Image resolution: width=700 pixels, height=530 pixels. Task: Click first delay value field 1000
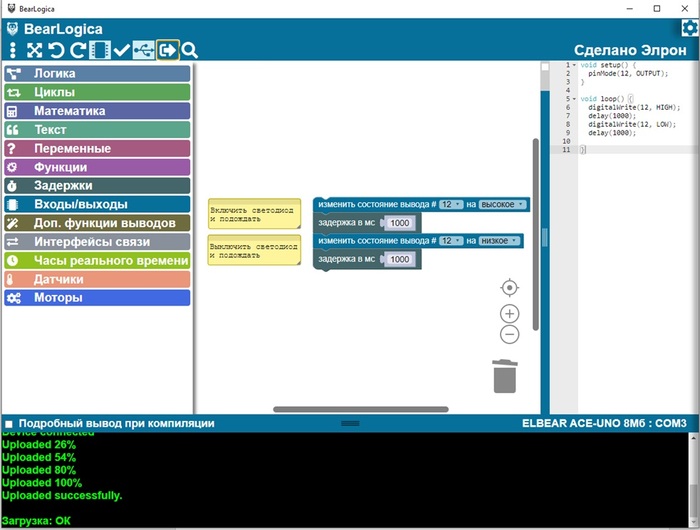click(x=400, y=223)
